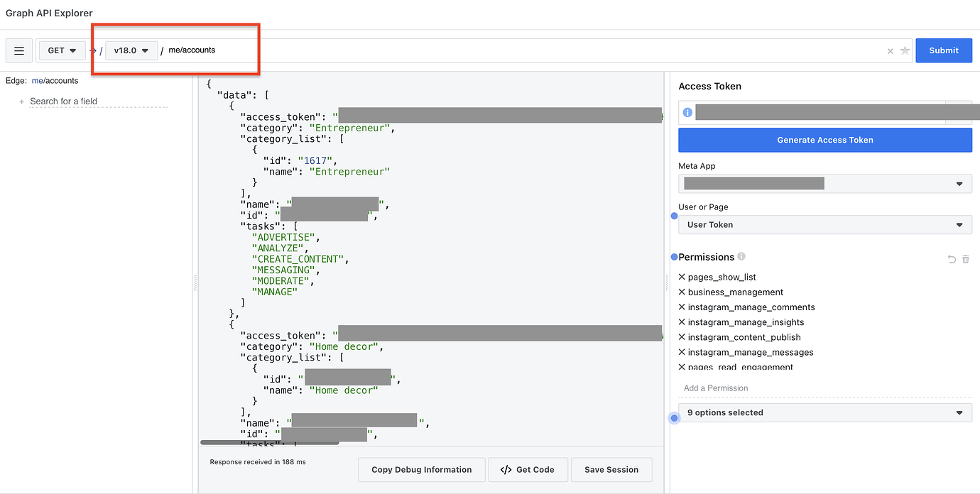Open the v18.0 API version dropdown
This screenshot has height=494, width=980.
point(130,50)
